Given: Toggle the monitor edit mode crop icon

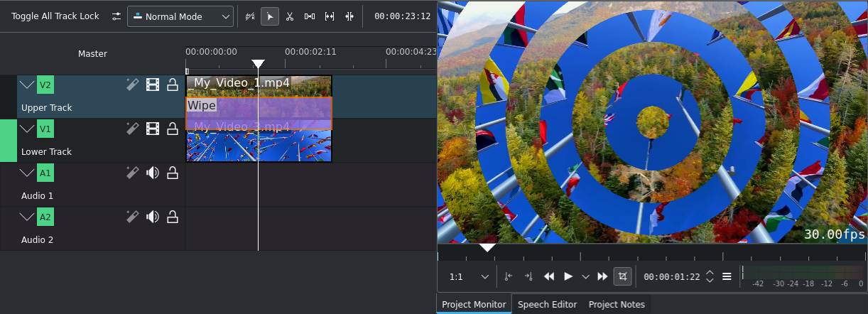Looking at the screenshot, I should [623, 276].
